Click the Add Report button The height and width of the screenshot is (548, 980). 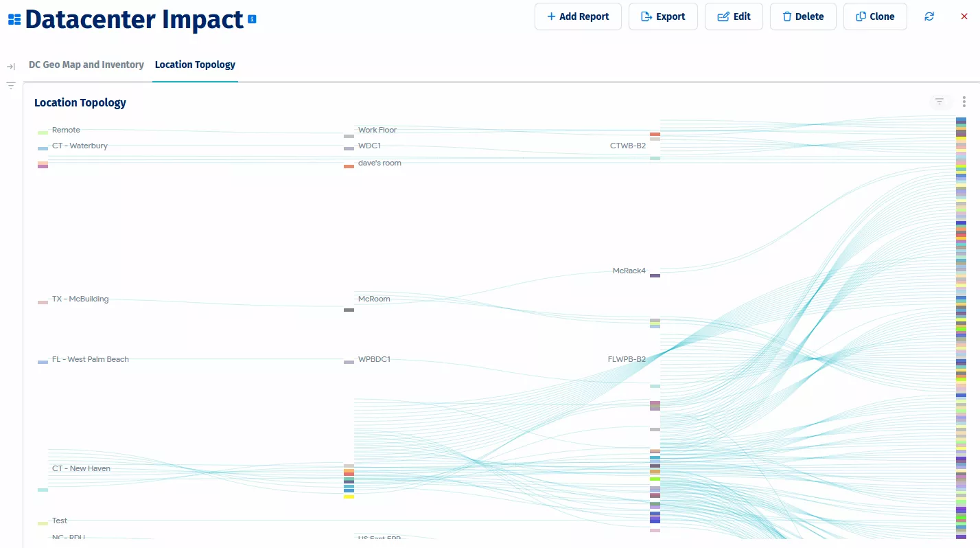pos(578,16)
